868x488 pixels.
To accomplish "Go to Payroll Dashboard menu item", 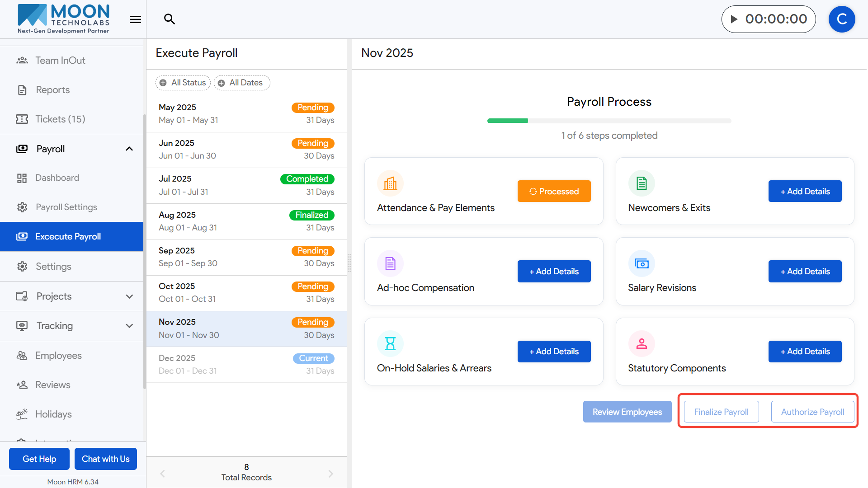I will pos(57,178).
